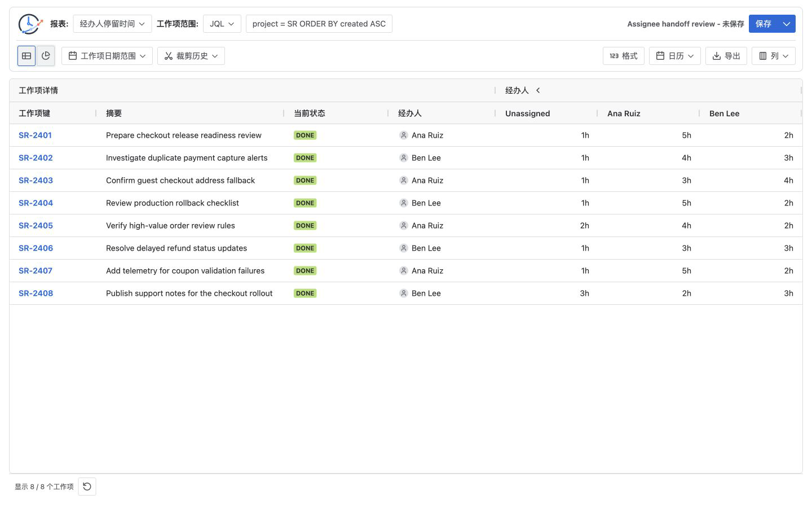Click the 保存 button
This screenshot has width=812, height=508.
763,24
